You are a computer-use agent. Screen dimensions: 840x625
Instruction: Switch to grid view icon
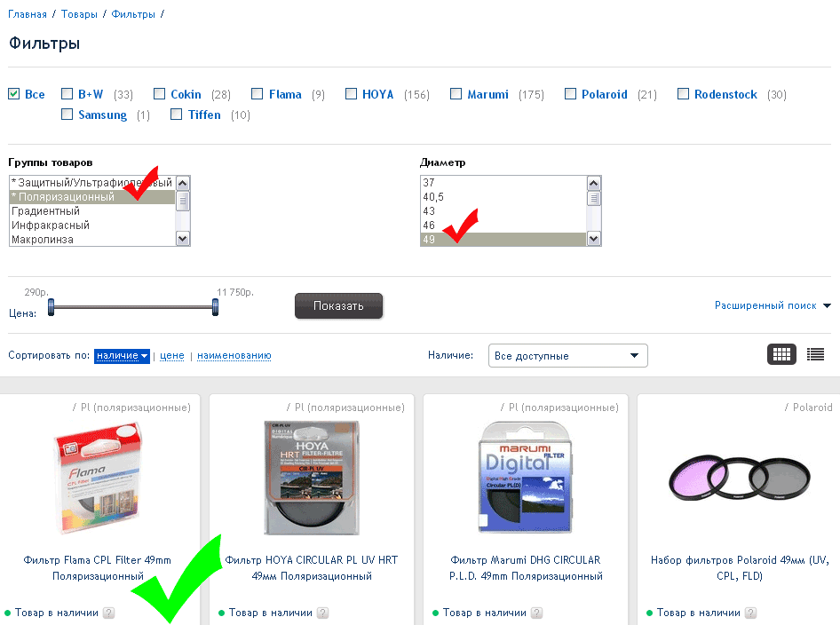point(781,354)
